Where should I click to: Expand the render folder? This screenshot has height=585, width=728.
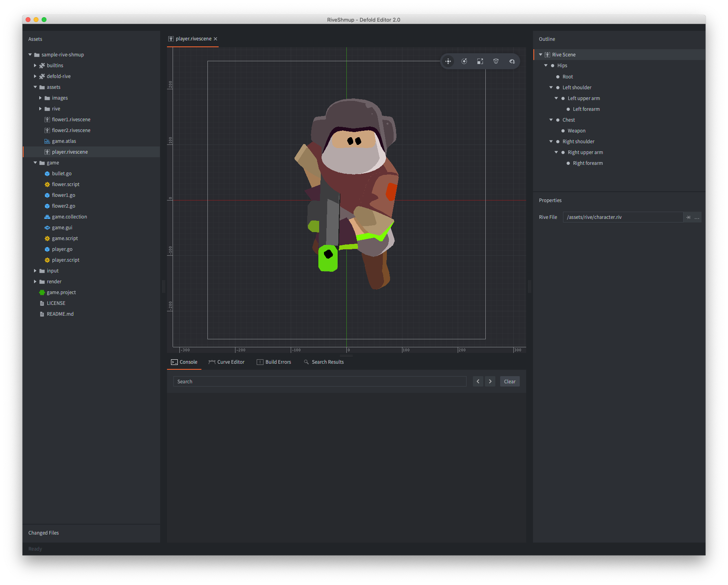(x=35, y=282)
